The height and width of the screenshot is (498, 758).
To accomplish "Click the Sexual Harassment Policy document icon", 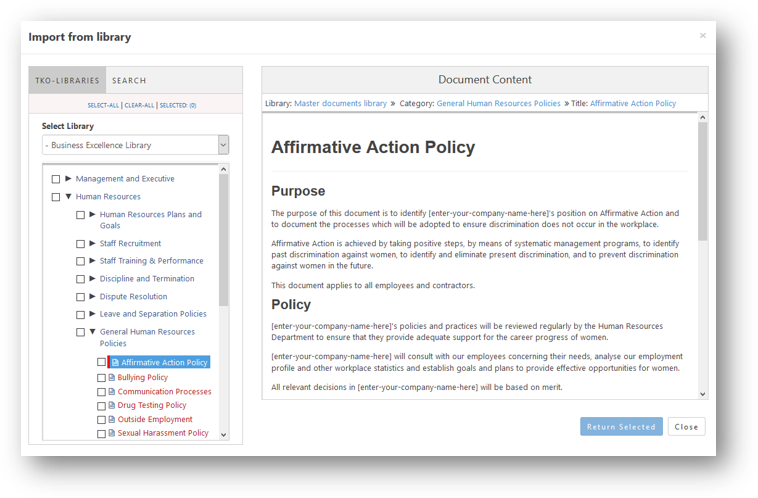I will (x=112, y=433).
